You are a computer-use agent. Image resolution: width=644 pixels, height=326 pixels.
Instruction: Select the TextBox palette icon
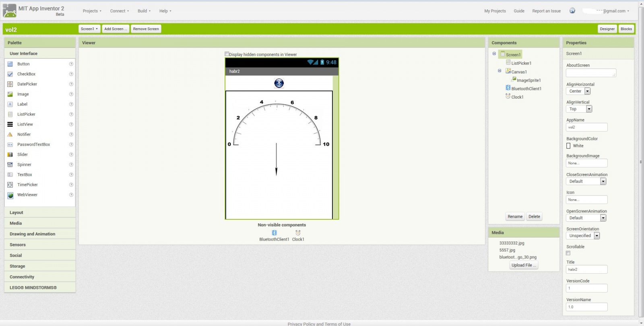(x=10, y=175)
